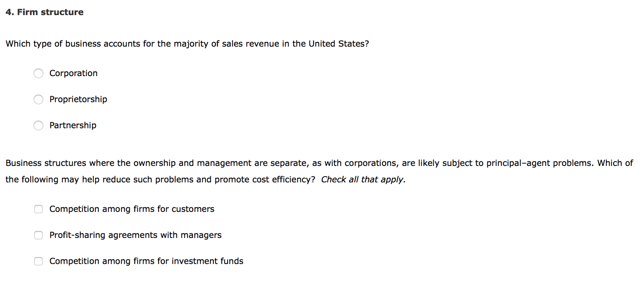Check Competition among firms for investment funds

click(x=38, y=261)
